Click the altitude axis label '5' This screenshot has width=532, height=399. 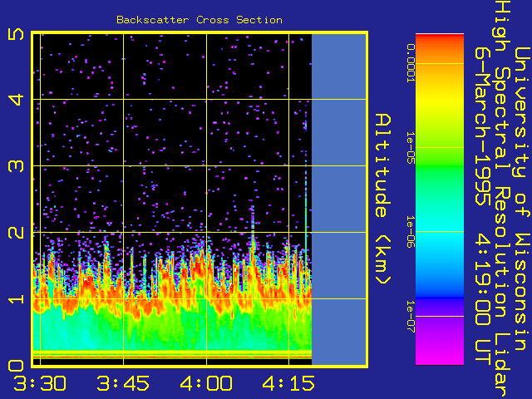click(17, 34)
